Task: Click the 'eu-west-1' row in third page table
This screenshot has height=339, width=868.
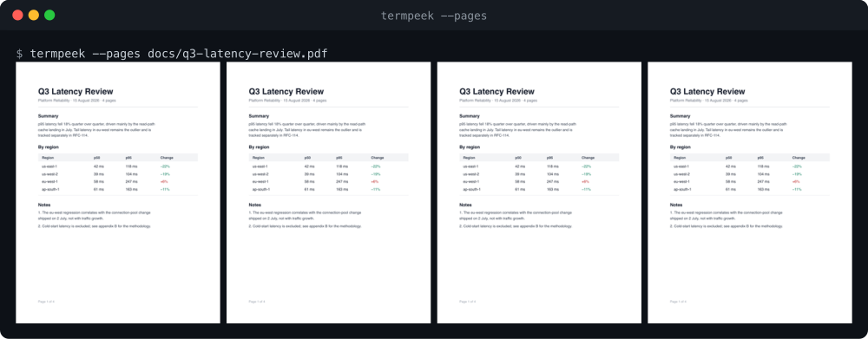Action: point(539,181)
